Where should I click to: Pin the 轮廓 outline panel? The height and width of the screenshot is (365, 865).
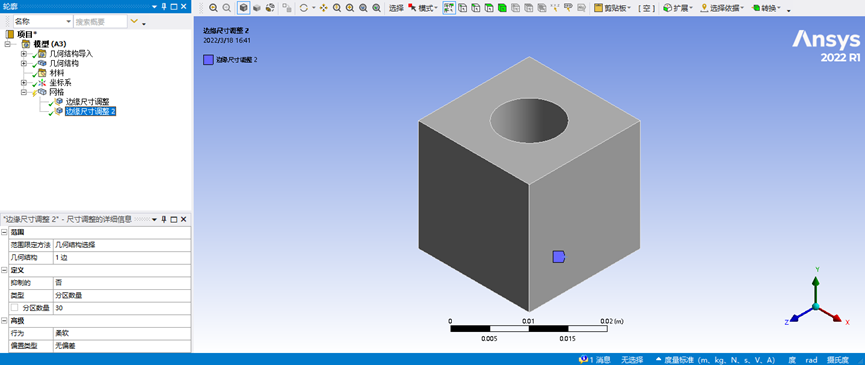tap(164, 6)
